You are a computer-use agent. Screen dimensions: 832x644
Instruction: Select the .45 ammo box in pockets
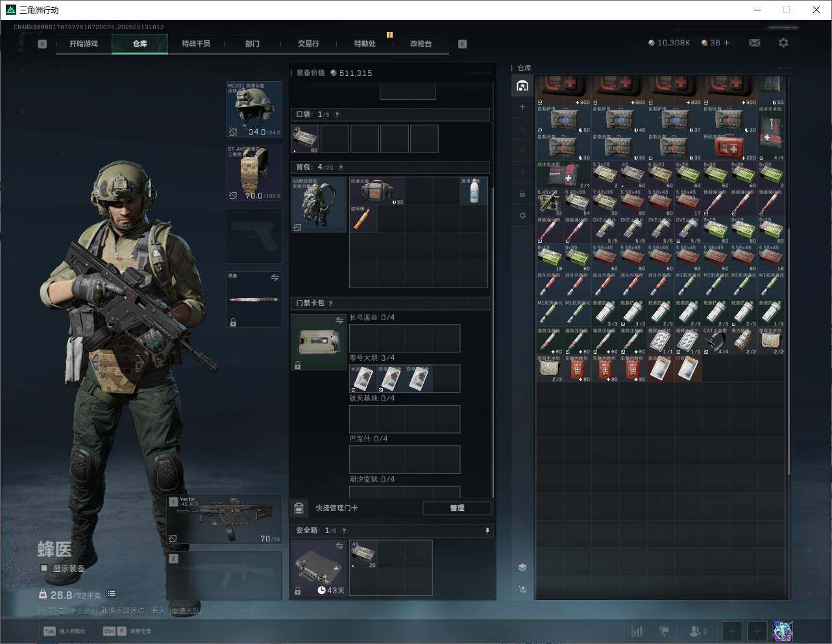305,139
